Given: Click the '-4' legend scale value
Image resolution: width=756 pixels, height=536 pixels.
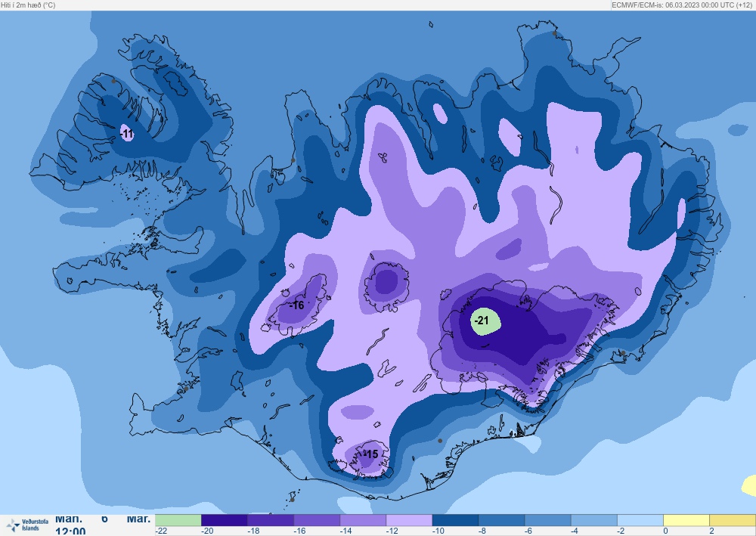Looking at the screenshot, I should [x=575, y=531].
